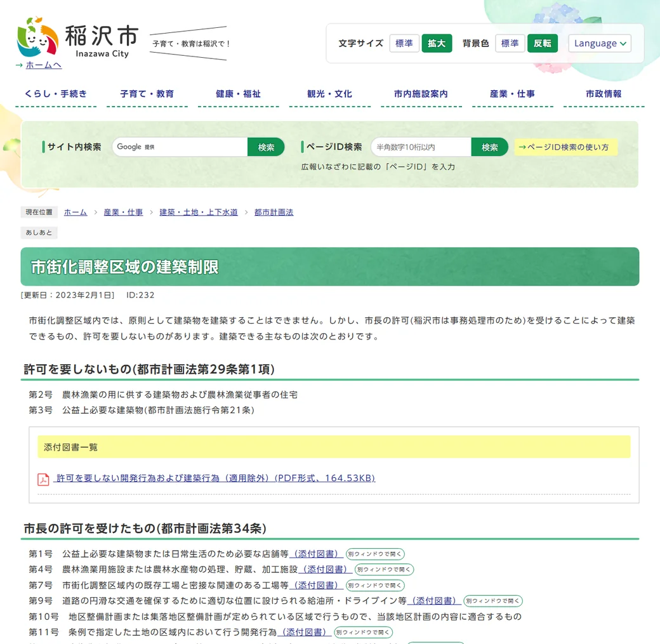This screenshot has height=644, width=660.
Task: Click 産業・仕事 in the breadcrumb
Action: [123, 212]
